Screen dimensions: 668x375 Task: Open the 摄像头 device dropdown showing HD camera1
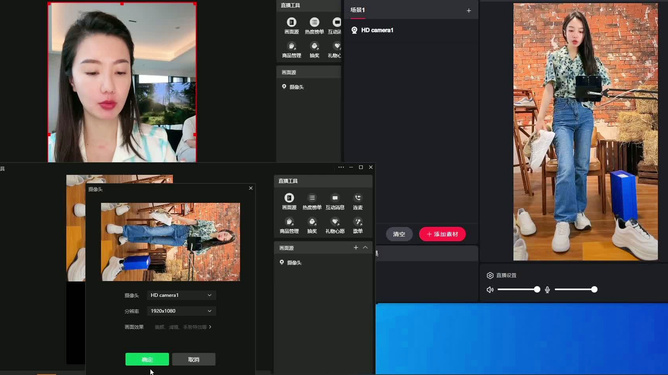[x=181, y=295]
